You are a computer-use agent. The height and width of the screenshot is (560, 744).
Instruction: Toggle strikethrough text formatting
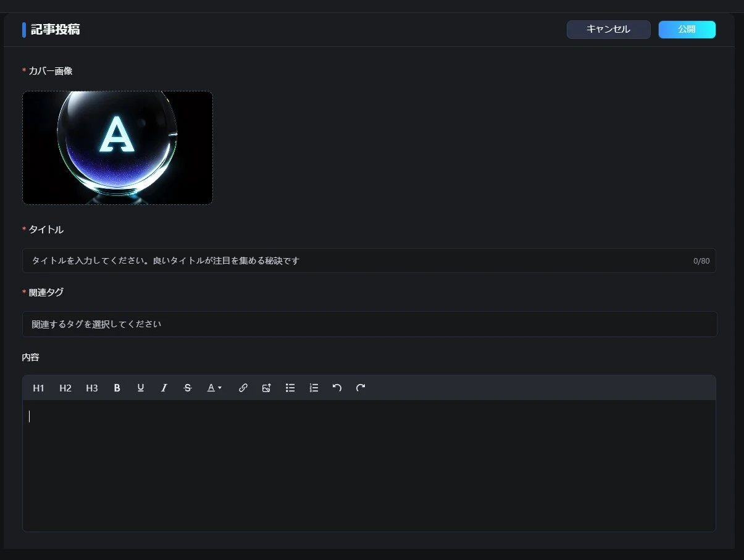(x=188, y=388)
